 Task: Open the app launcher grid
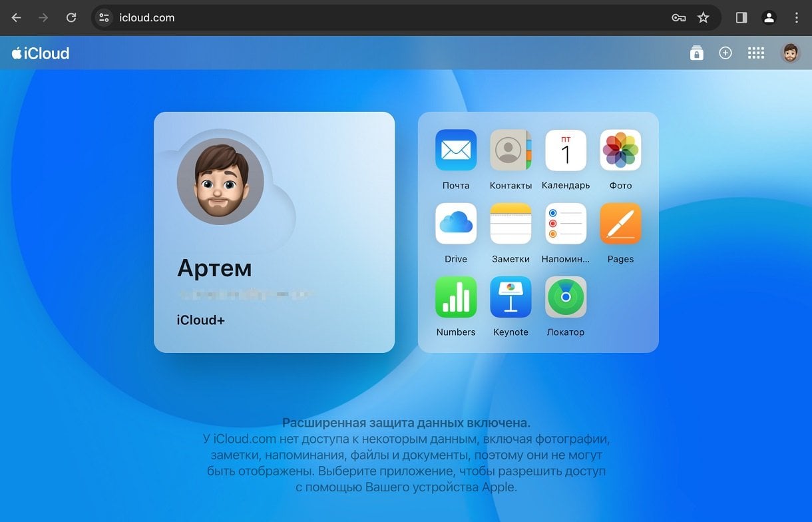click(x=756, y=53)
